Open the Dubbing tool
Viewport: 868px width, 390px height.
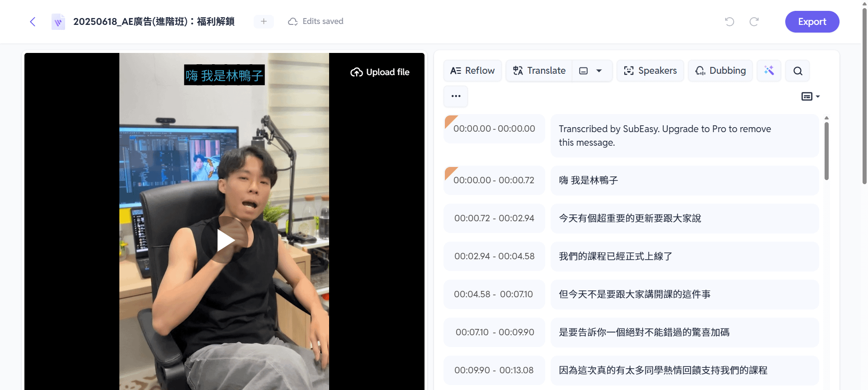click(720, 71)
